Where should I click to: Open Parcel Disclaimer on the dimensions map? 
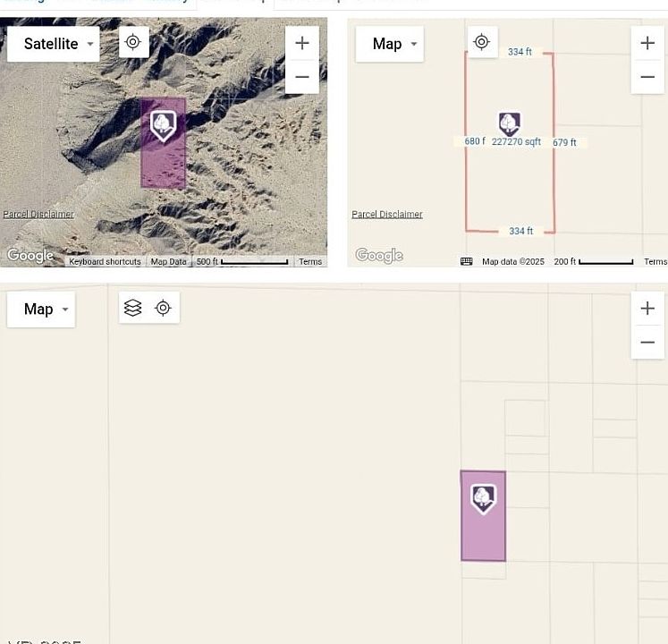(x=387, y=215)
